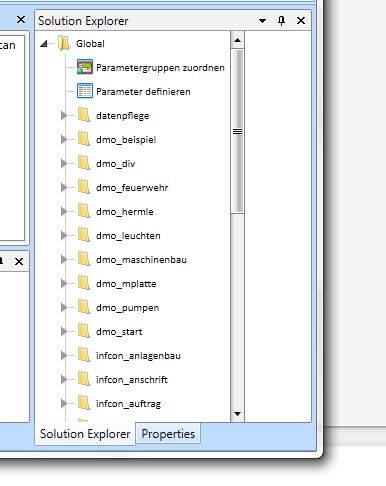Switch to the Solution Explorer tab
Screen dimensions: 386x486
pyautogui.click(x=85, y=434)
